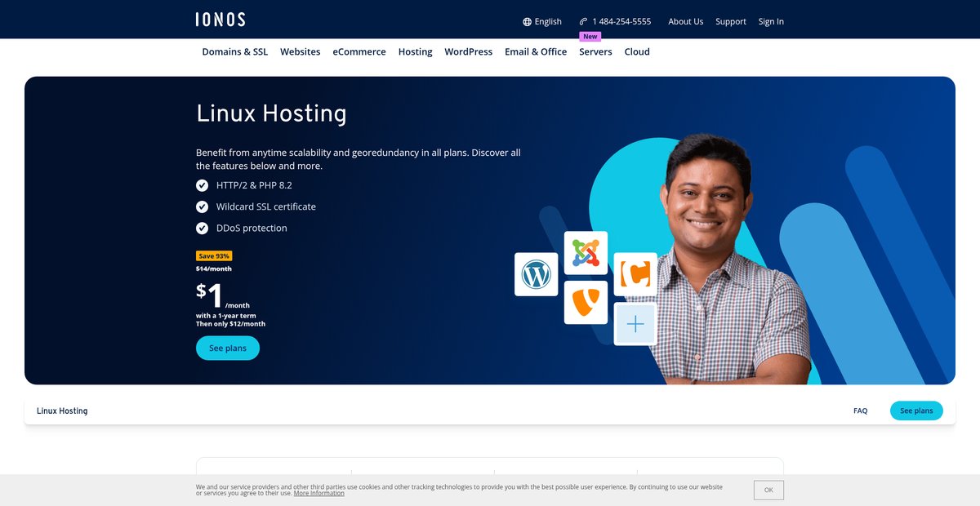The height and width of the screenshot is (506, 980).
Task: Click 'Then only $12/month' text
Action: 230,324
